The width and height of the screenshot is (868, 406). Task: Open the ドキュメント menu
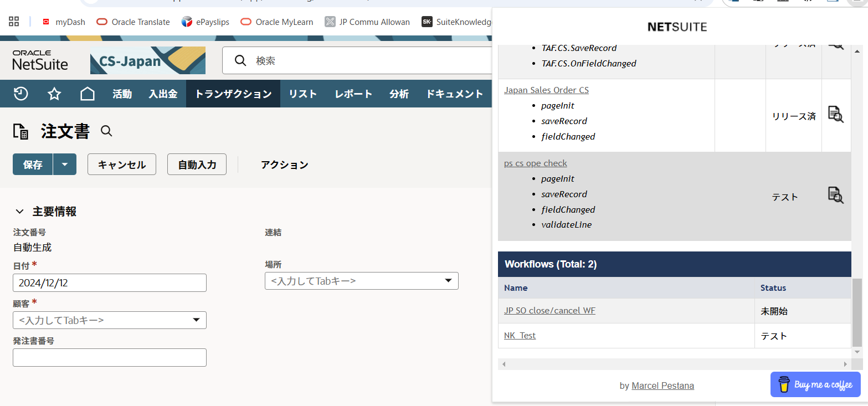point(454,94)
